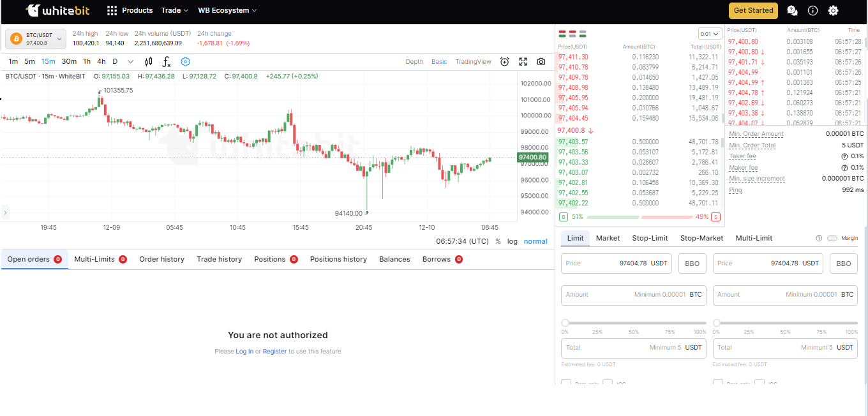Image resolution: width=868 pixels, height=416 pixels.
Task: Click the Get Started button
Action: 753,10
